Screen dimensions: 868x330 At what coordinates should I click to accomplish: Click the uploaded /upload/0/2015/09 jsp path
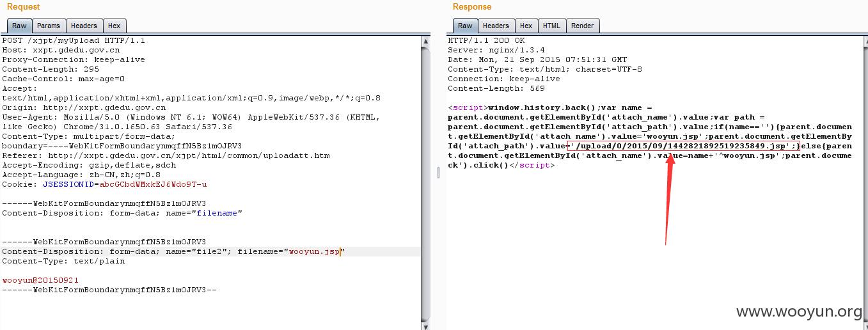click(683, 146)
